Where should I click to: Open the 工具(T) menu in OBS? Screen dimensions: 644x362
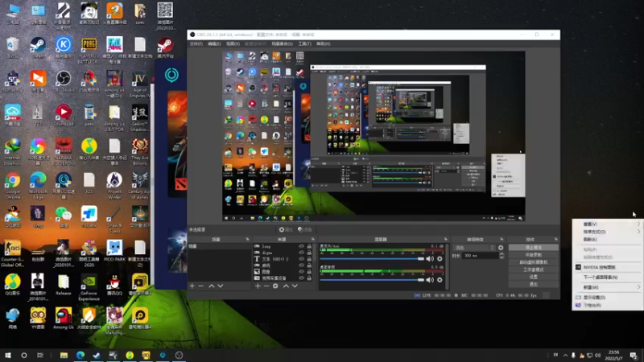304,43
